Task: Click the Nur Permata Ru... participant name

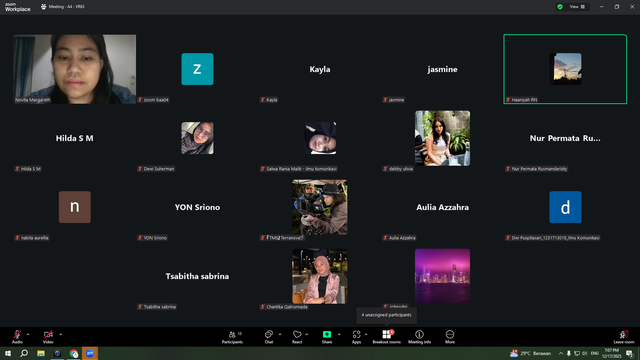Action: pos(565,138)
